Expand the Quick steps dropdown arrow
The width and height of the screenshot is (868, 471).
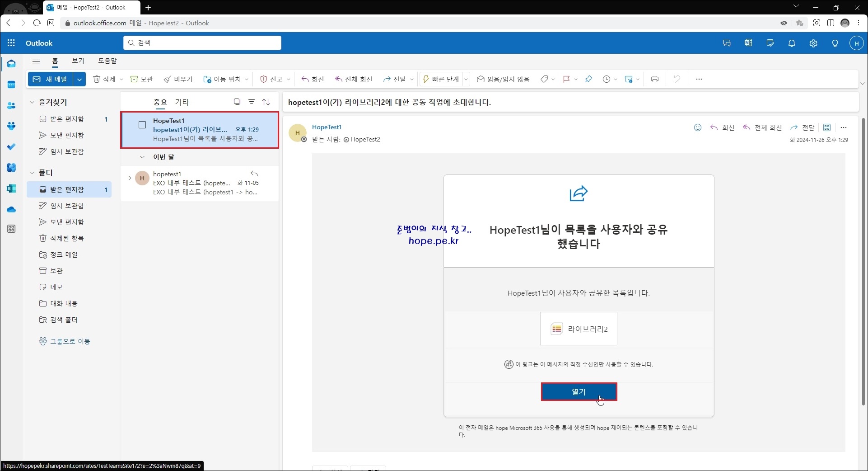click(466, 79)
